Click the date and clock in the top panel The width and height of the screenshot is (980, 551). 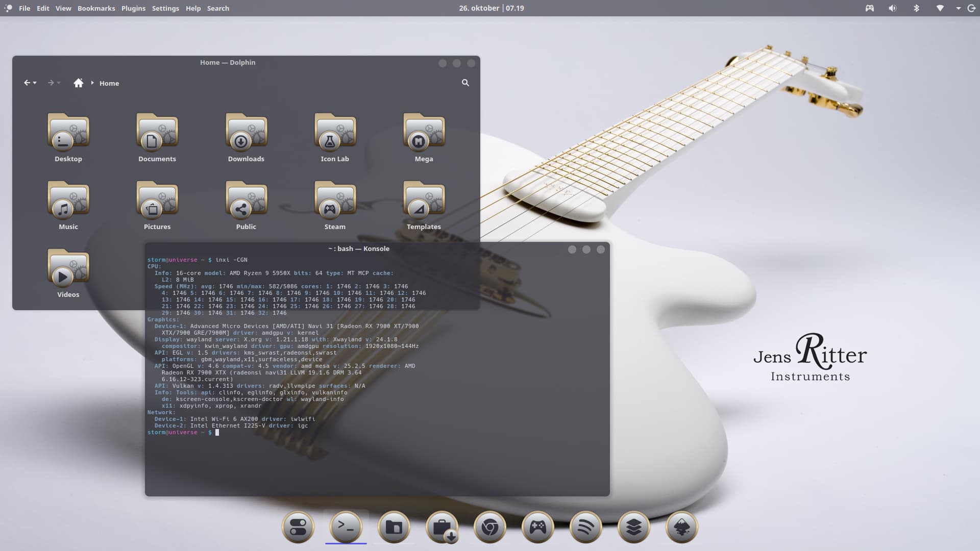pos(491,8)
